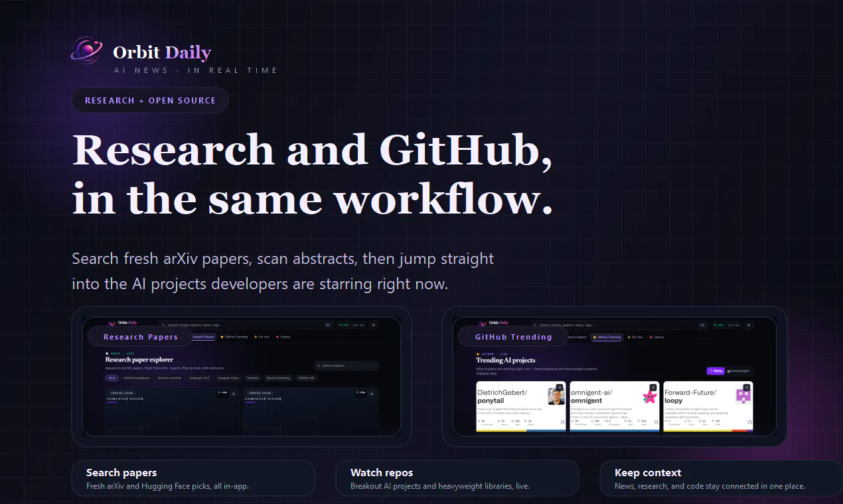Click the 'Trending AI projects' heading in the preview
Viewport: 843px width, 504px height.
(x=506, y=360)
